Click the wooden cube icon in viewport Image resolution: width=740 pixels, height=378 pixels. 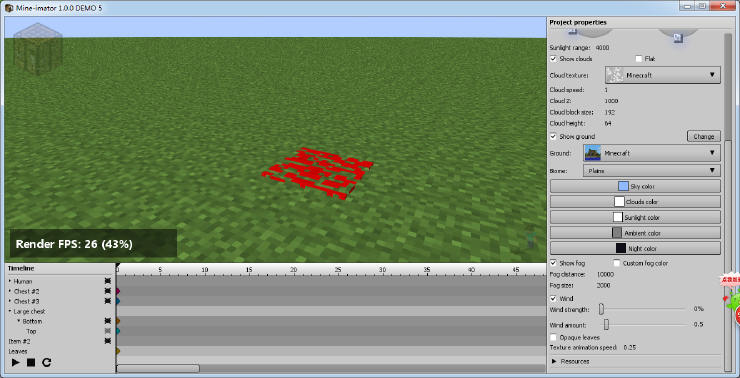coord(38,49)
